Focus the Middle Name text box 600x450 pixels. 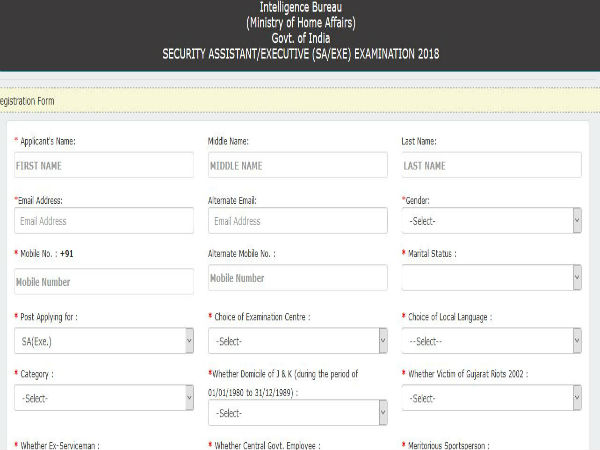pyautogui.click(x=298, y=165)
